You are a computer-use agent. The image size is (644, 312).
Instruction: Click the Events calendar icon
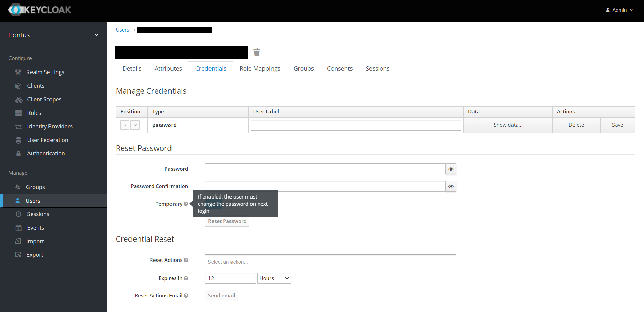click(18, 228)
